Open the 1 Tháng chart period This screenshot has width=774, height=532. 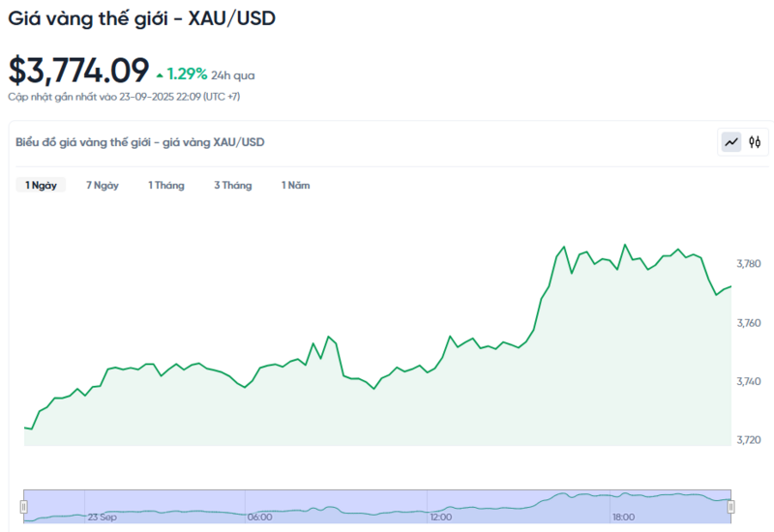pos(166,185)
